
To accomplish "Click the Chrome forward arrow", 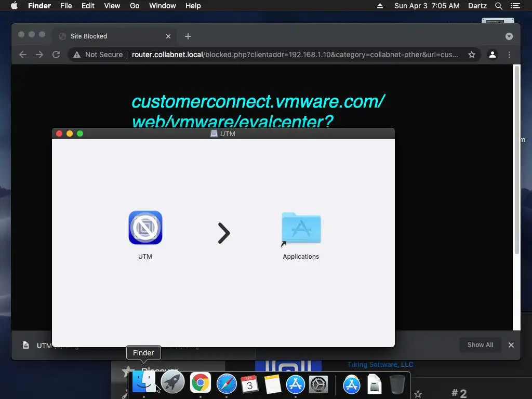I will pyautogui.click(x=39, y=55).
